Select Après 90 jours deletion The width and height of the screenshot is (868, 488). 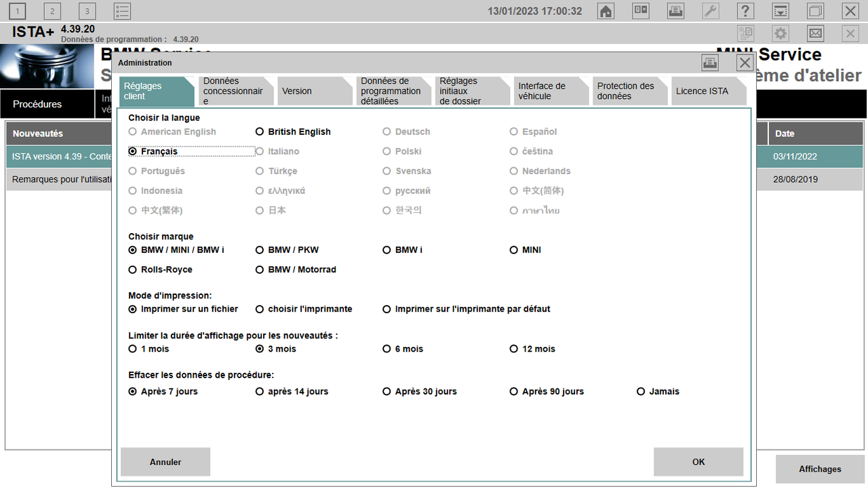tap(547, 391)
